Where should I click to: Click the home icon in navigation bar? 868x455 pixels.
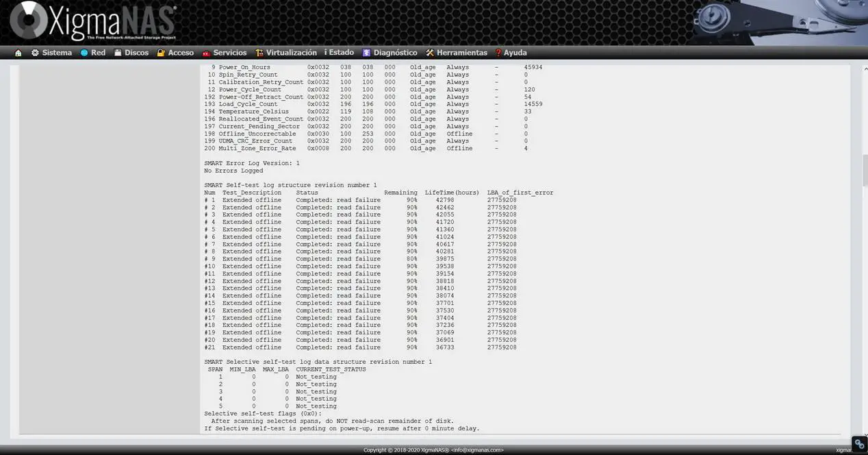[18, 53]
